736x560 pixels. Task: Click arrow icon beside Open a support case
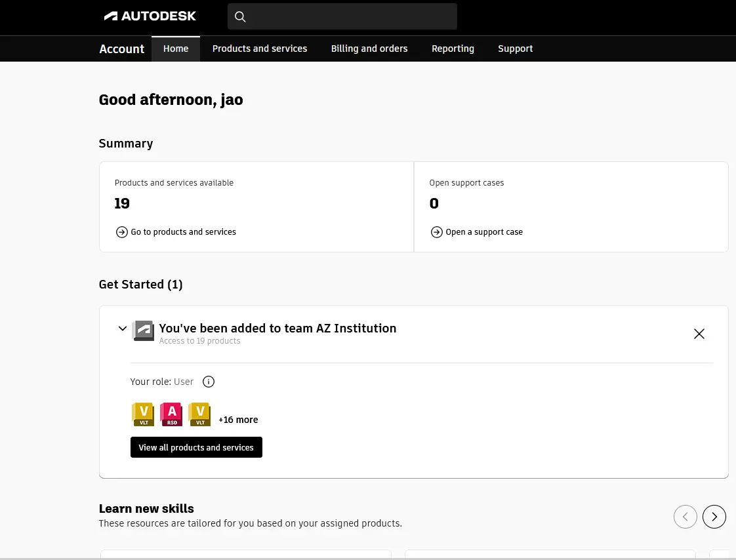point(436,232)
